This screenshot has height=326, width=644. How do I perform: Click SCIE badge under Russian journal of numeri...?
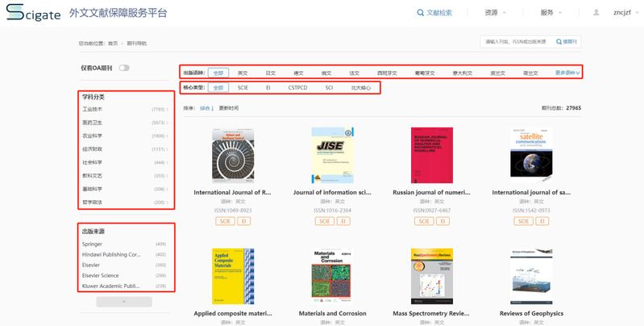click(422, 220)
